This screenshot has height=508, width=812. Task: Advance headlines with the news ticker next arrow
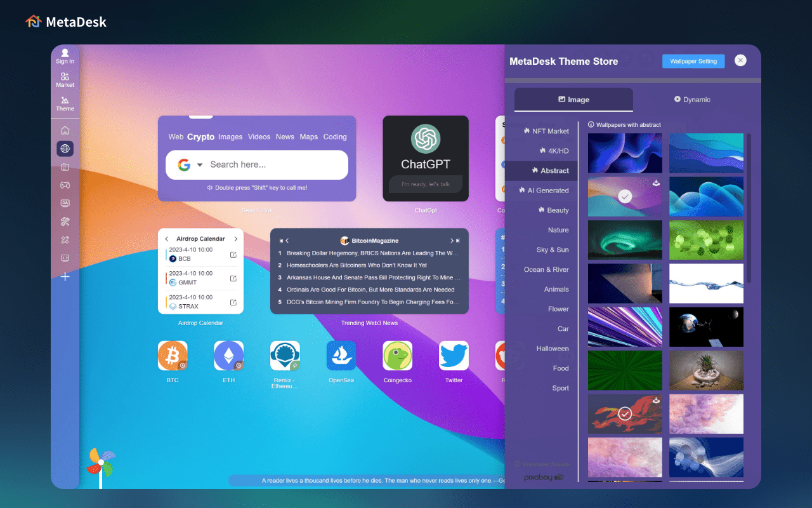coord(452,241)
